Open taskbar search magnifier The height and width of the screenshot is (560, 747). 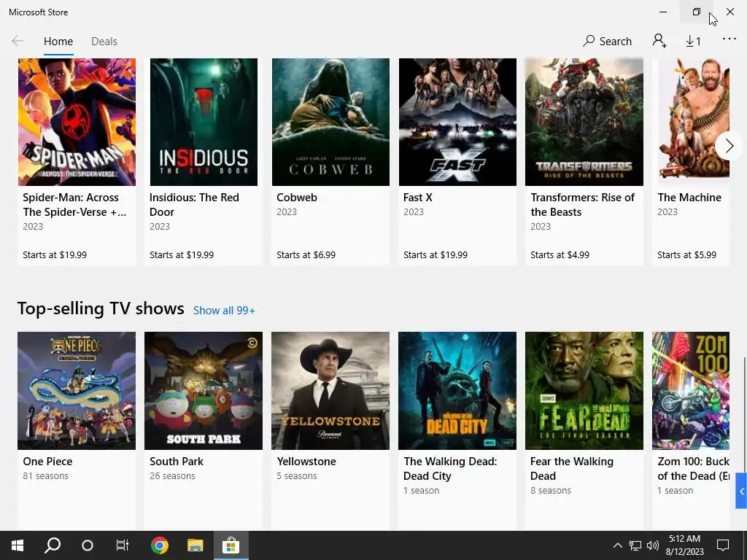click(53, 545)
